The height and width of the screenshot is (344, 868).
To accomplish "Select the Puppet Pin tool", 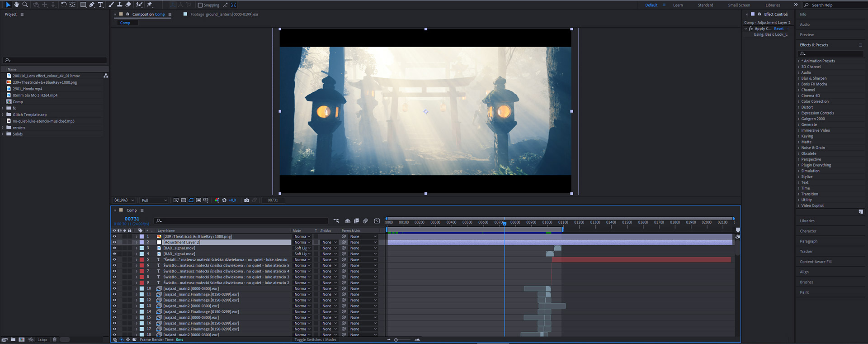I will [x=149, y=5].
